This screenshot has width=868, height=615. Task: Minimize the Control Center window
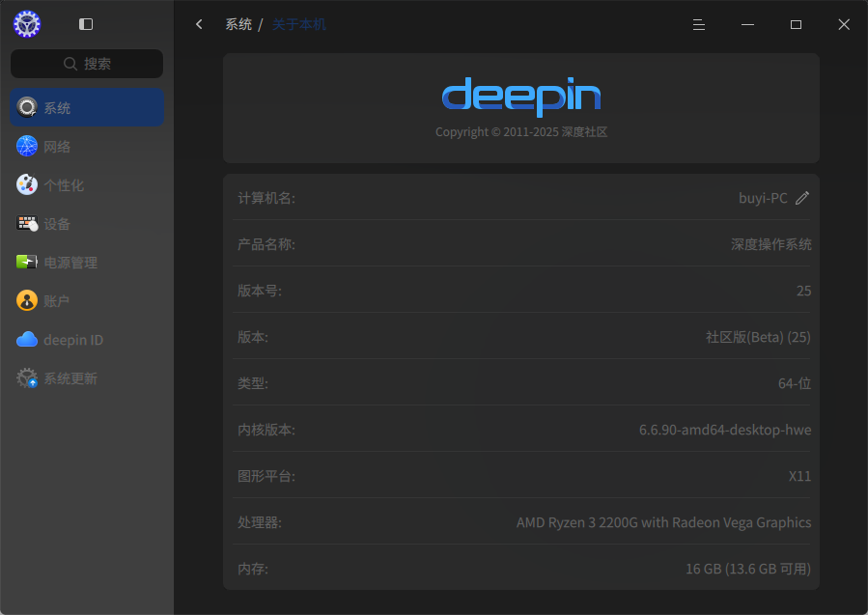(747, 24)
